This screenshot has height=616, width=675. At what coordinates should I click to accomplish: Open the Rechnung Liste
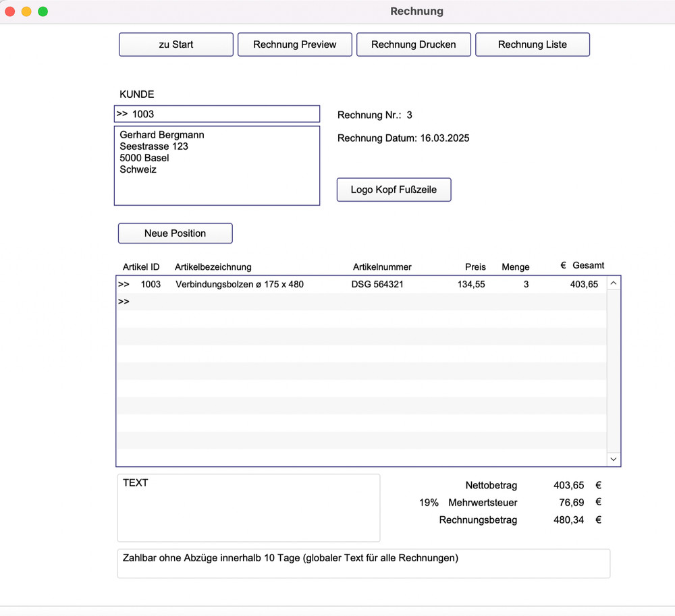click(533, 44)
